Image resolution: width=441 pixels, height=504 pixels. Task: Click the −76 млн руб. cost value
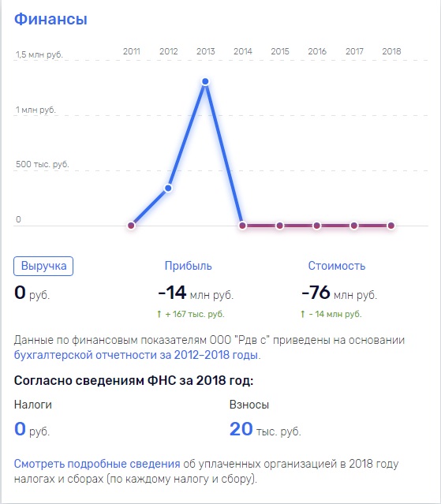coord(339,293)
